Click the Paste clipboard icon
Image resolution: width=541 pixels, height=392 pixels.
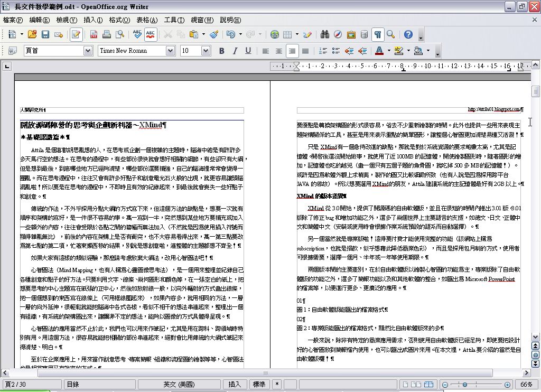(x=194, y=34)
